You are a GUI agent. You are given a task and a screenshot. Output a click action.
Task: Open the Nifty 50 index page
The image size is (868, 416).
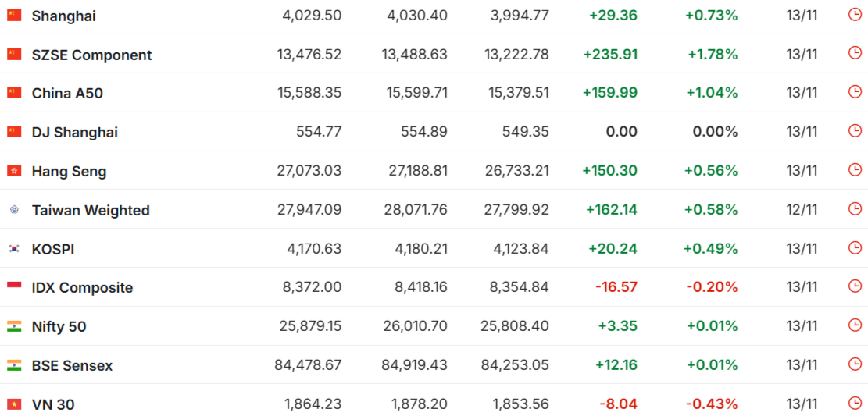pos(59,327)
